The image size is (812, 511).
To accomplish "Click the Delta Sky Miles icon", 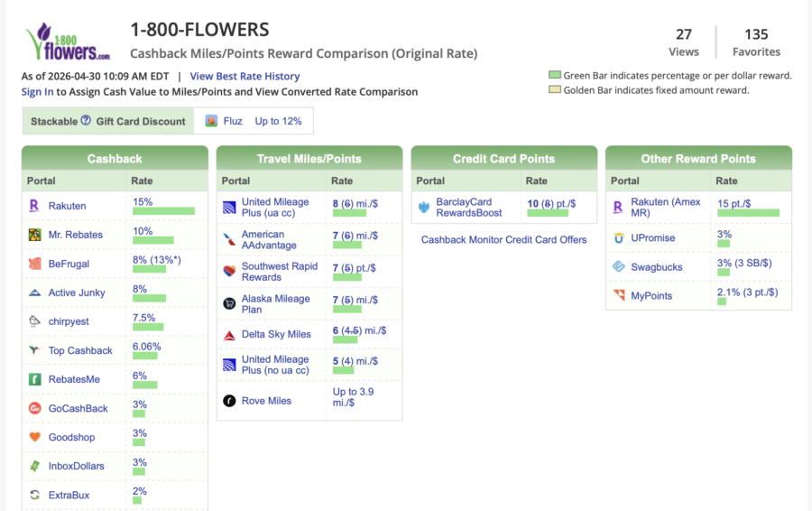I will coord(229,335).
